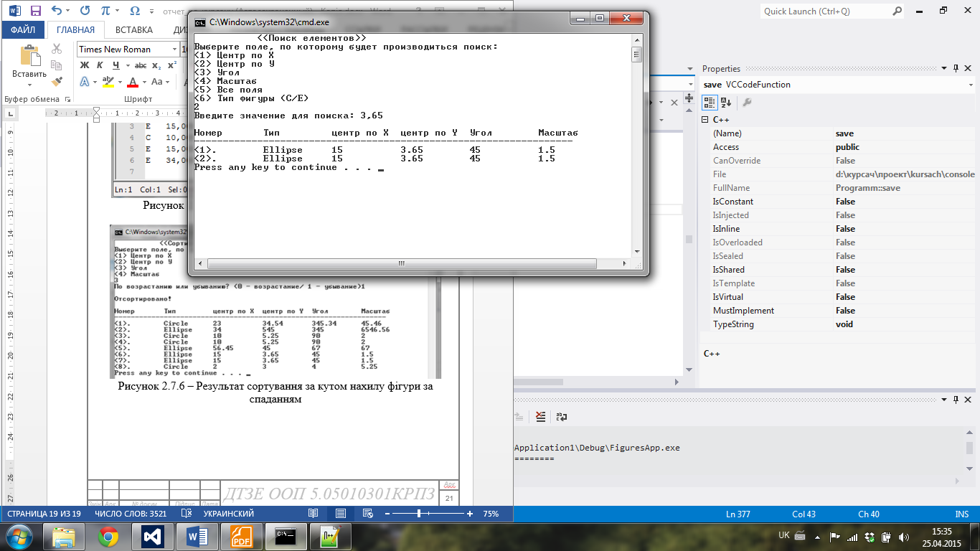Viewport: 980px width, 551px height.
Task: Apply text effects with the outlined A
Action: tap(85, 82)
